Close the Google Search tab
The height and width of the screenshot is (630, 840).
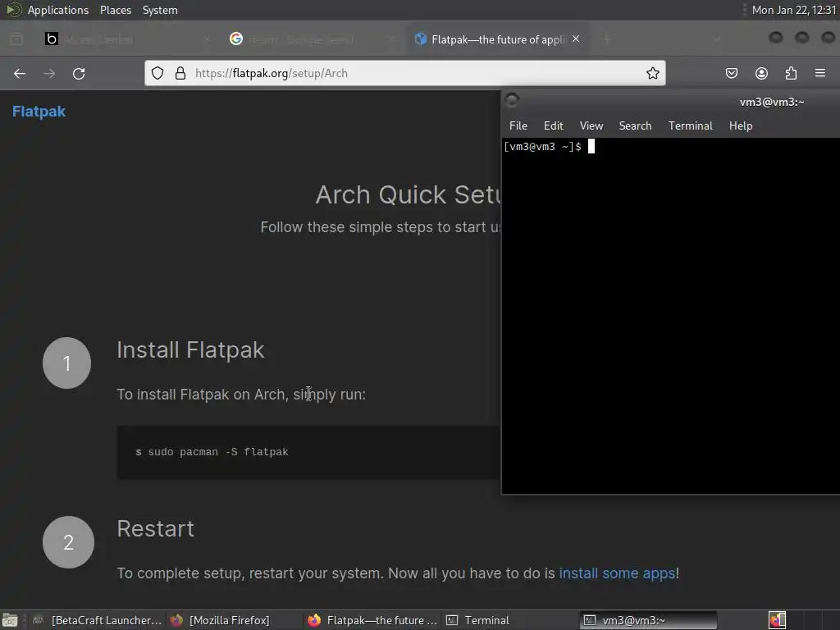[x=391, y=39]
